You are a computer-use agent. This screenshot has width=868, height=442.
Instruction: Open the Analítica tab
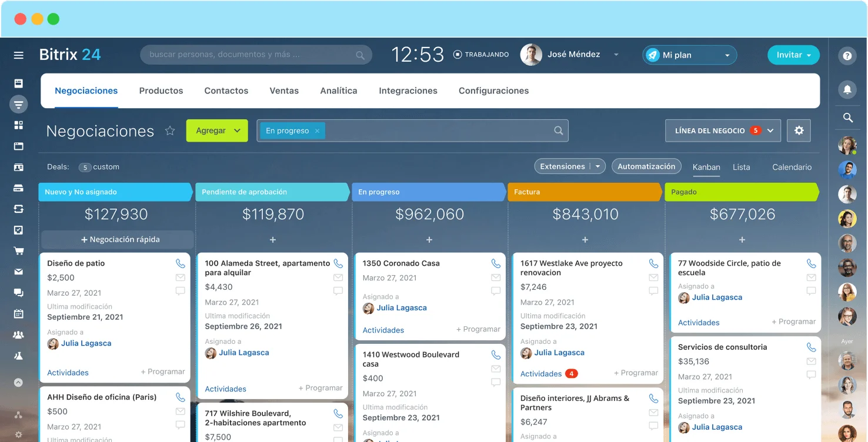click(x=338, y=91)
